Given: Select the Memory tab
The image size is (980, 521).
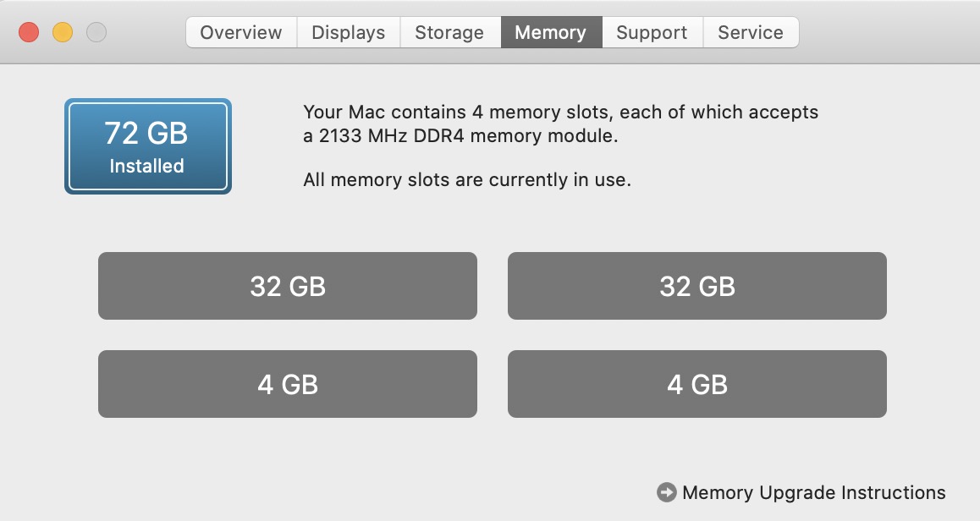Looking at the screenshot, I should (x=550, y=33).
